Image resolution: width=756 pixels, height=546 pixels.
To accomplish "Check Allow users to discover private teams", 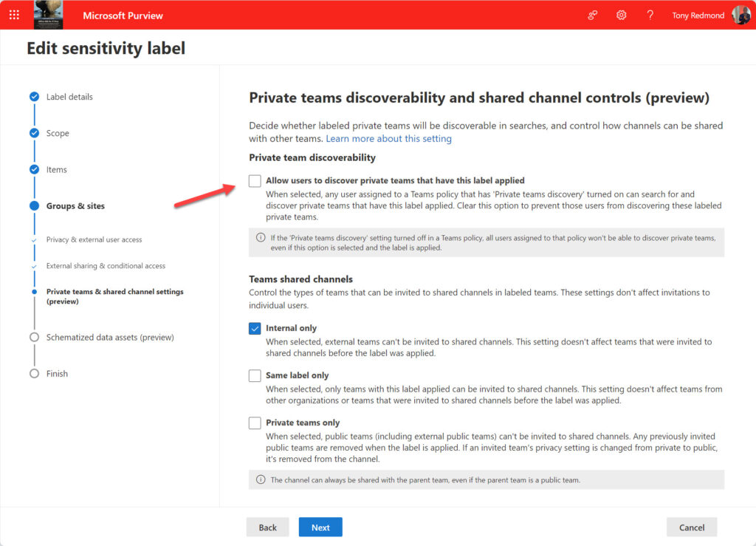I will coord(255,181).
